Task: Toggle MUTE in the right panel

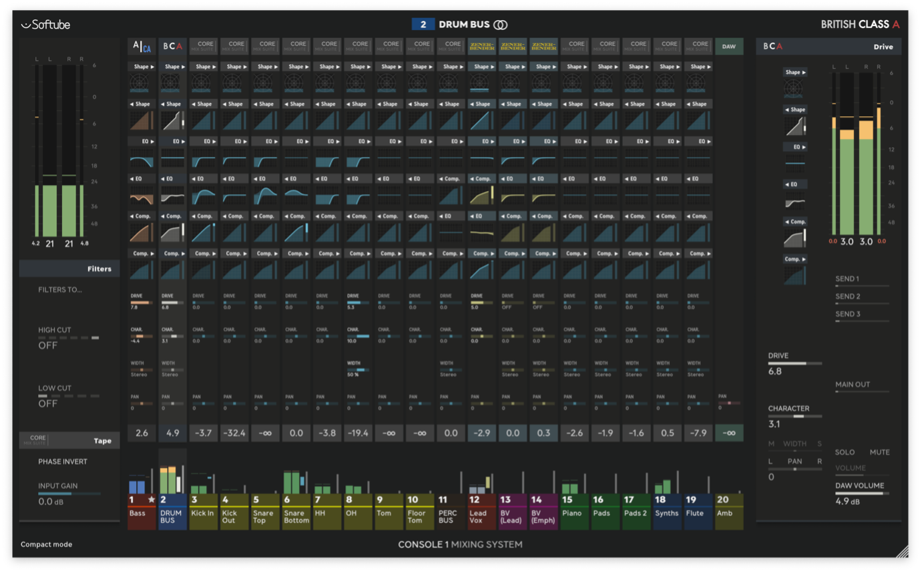Action: pos(879,452)
